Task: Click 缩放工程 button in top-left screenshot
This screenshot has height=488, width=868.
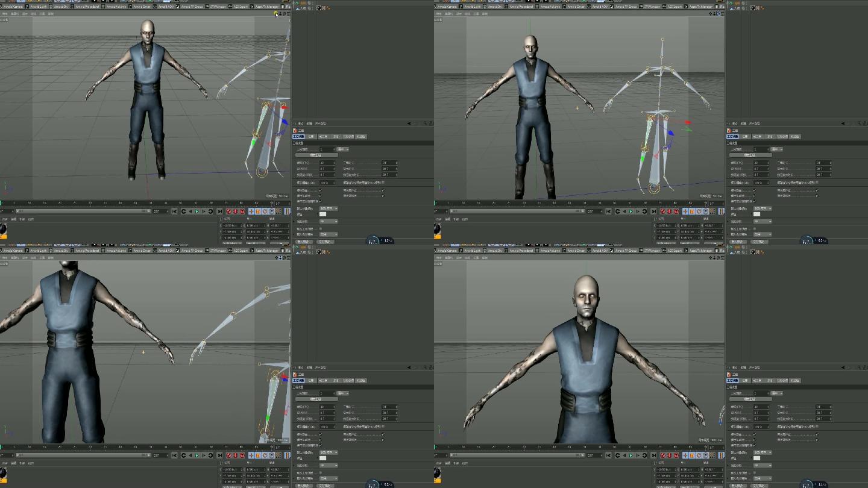Action: click(x=316, y=155)
